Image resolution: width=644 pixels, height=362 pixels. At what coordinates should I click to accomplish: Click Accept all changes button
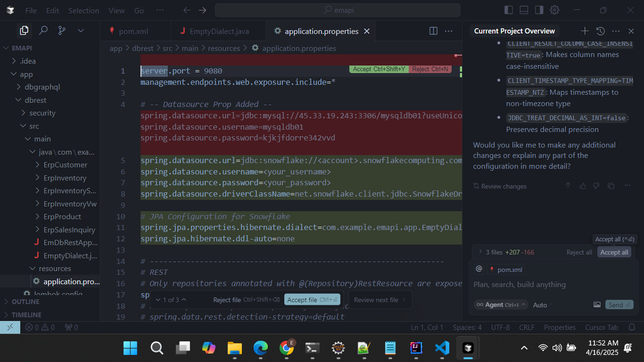tap(614, 252)
